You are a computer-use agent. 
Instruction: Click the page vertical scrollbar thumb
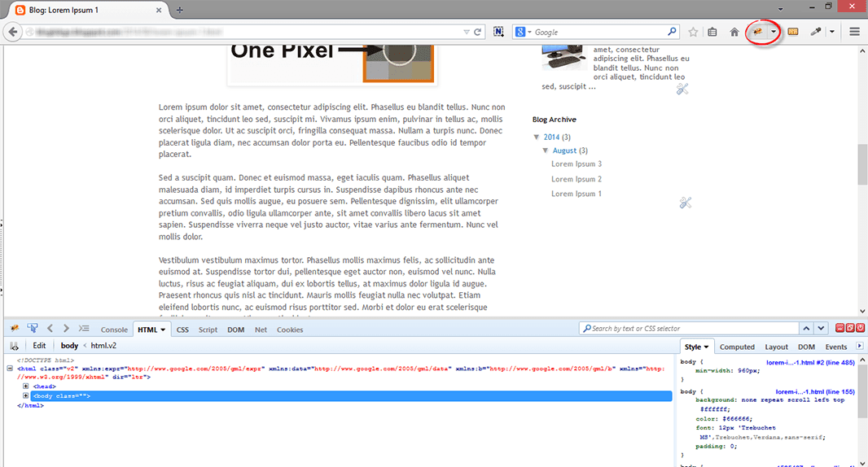862,164
